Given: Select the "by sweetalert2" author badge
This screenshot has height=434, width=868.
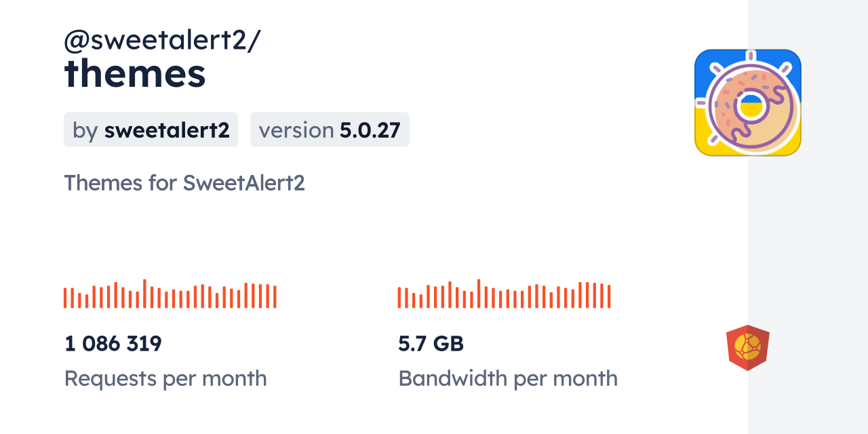Looking at the screenshot, I should (x=151, y=130).
